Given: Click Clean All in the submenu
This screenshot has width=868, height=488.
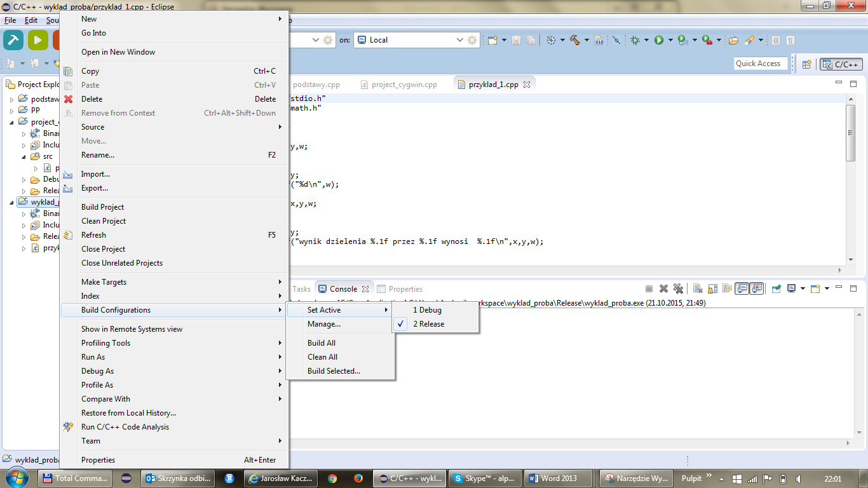Looking at the screenshot, I should pyautogui.click(x=341, y=357).
